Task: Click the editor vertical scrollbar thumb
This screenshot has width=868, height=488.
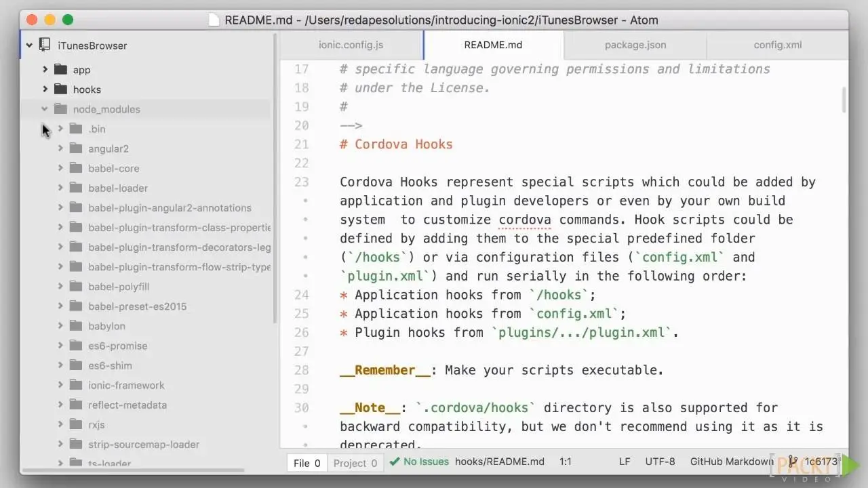Action: click(844, 100)
